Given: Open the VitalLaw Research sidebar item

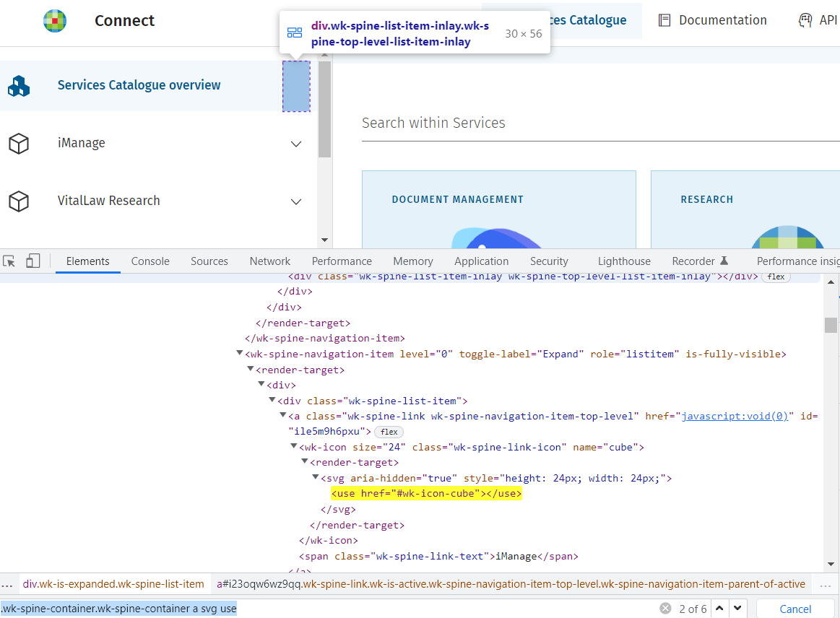Looking at the screenshot, I should point(109,201).
